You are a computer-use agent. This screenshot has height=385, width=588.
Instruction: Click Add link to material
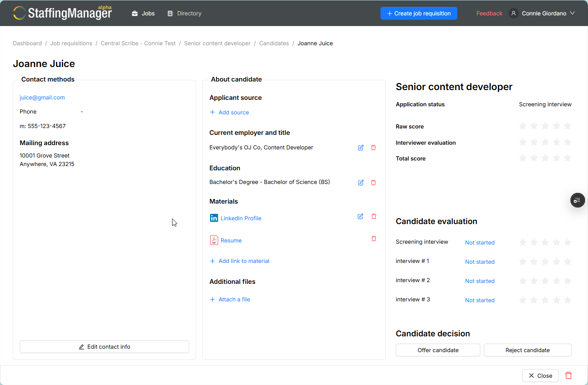240,261
